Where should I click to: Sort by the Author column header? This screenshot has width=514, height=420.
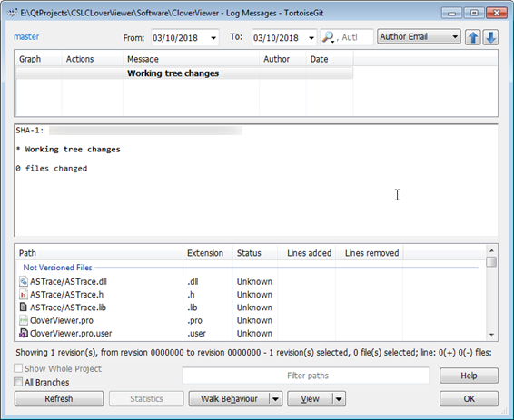coord(283,59)
